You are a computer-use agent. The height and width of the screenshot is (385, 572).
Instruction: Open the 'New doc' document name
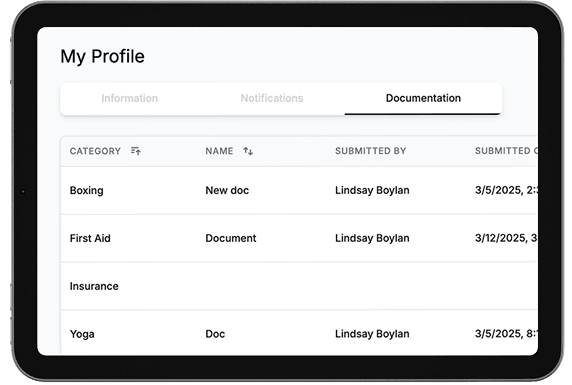[x=227, y=190]
